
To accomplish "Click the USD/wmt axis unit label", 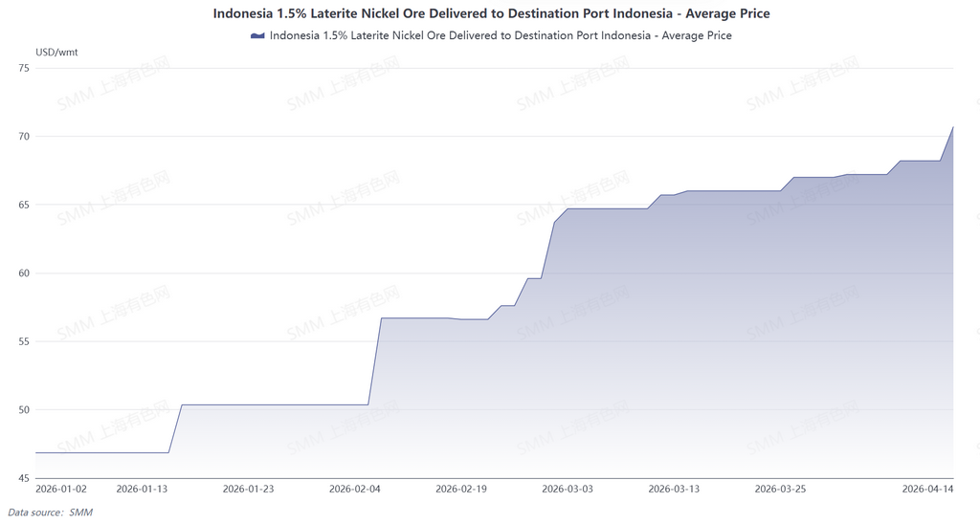I will [x=56, y=52].
